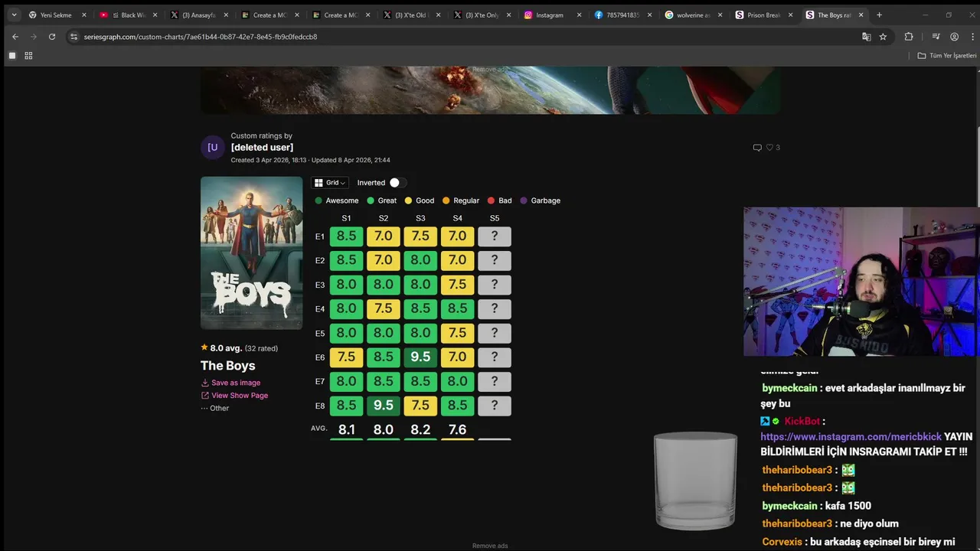Image resolution: width=980 pixels, height=551 pixels.
Task: Open the browser profile icon
Action: pos(954,37)
